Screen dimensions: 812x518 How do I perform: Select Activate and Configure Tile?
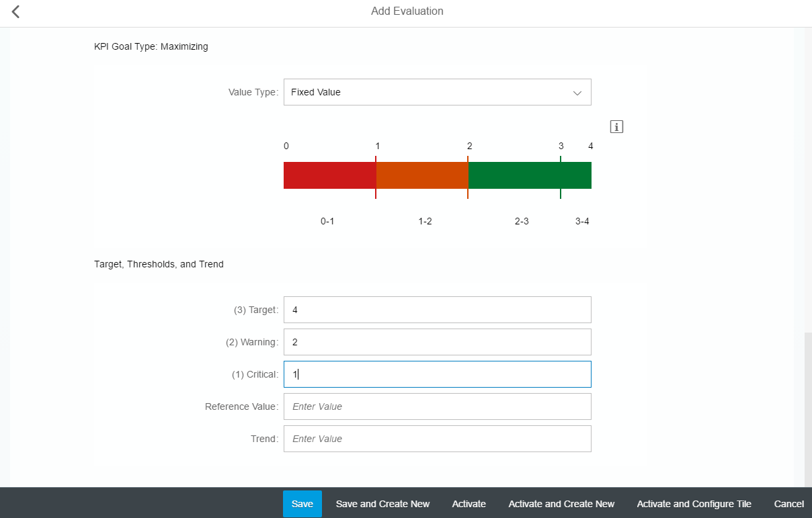[x=694, y=504]
